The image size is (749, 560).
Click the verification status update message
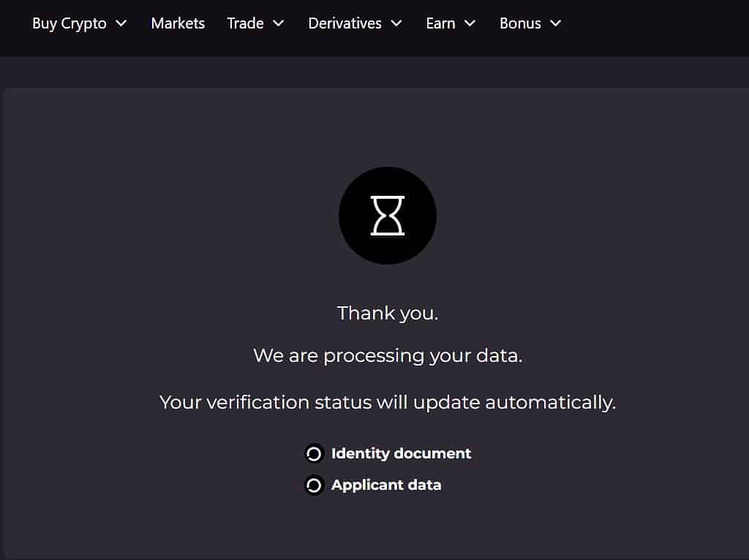[388, 403]
